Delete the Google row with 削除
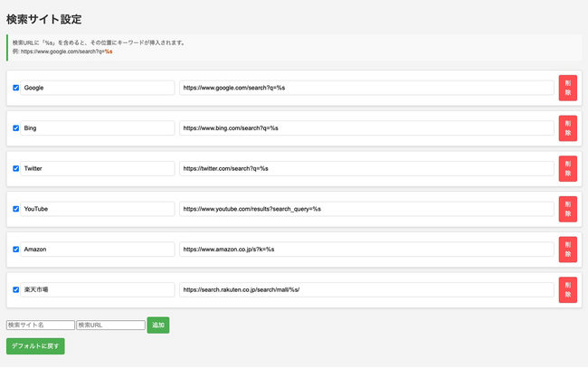588x368 pixels. [x=567, y=88]
